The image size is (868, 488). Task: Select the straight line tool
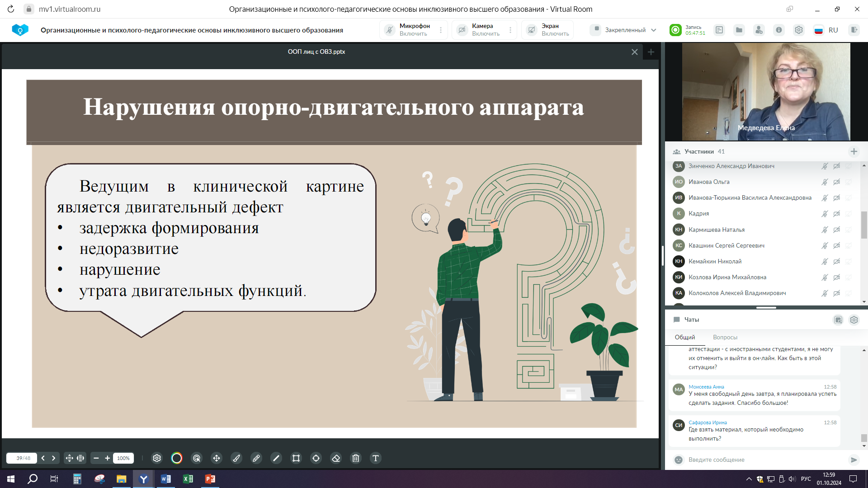click(x=276, y=458)
